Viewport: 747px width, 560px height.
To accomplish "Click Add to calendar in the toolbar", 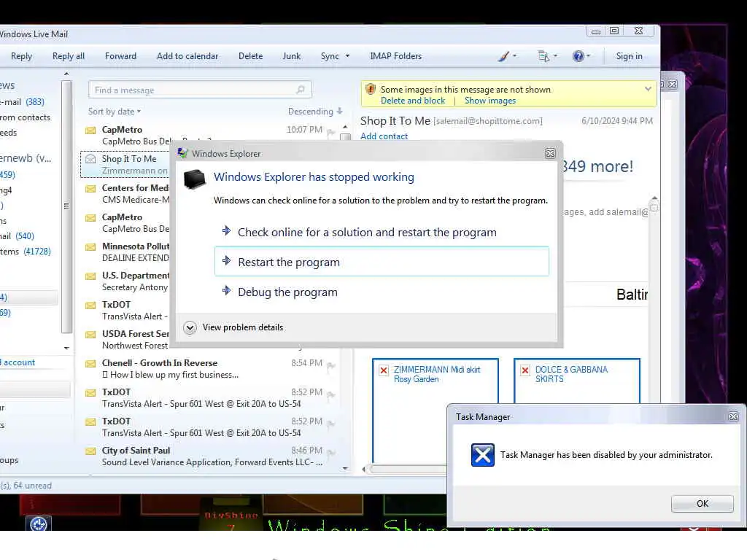I will point(187,56).
